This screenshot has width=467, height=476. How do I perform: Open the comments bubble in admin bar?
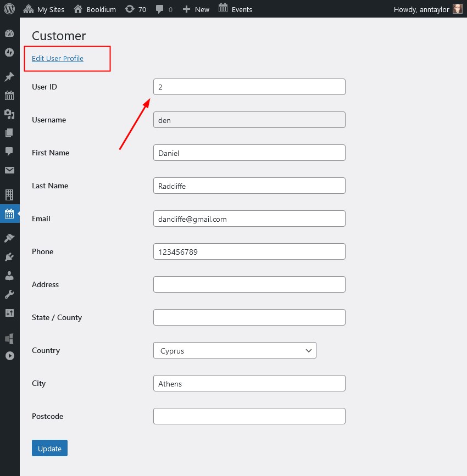point(164,9)
